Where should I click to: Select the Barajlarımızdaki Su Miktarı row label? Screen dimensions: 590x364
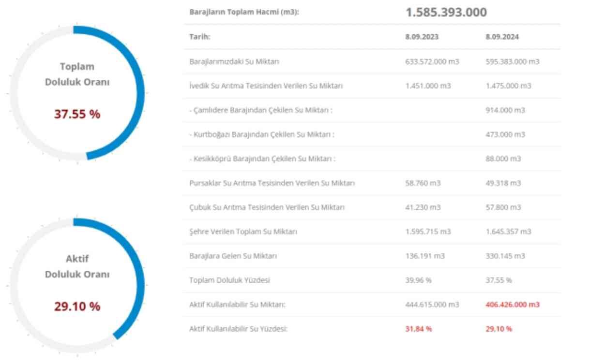point(234,61)
